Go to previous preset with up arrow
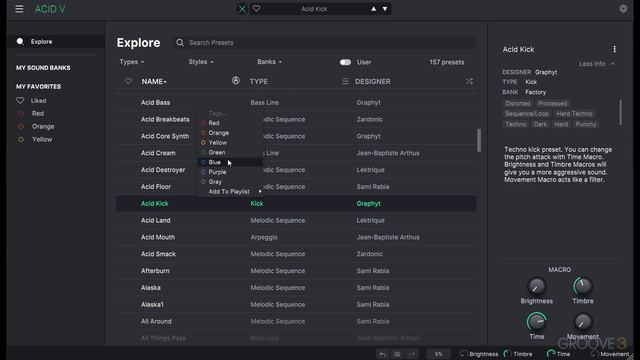This screenshot has height=360, width=640. tap(373, 9)
